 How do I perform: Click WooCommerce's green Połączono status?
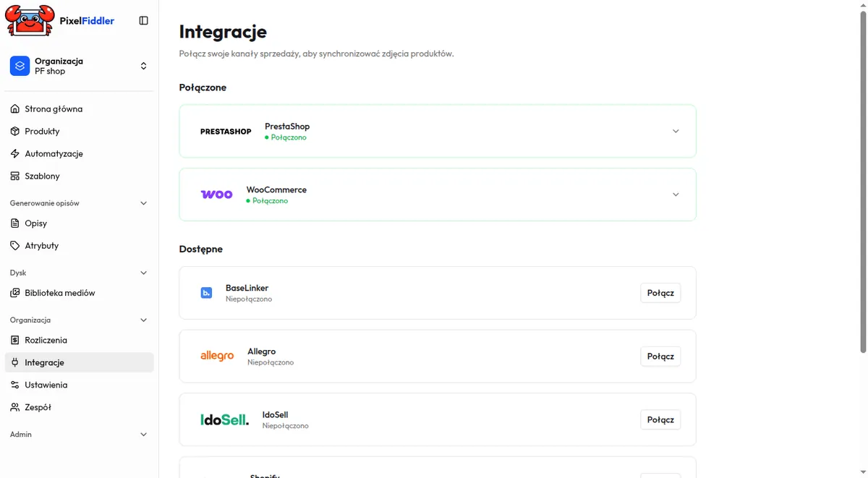click(267, 201)
